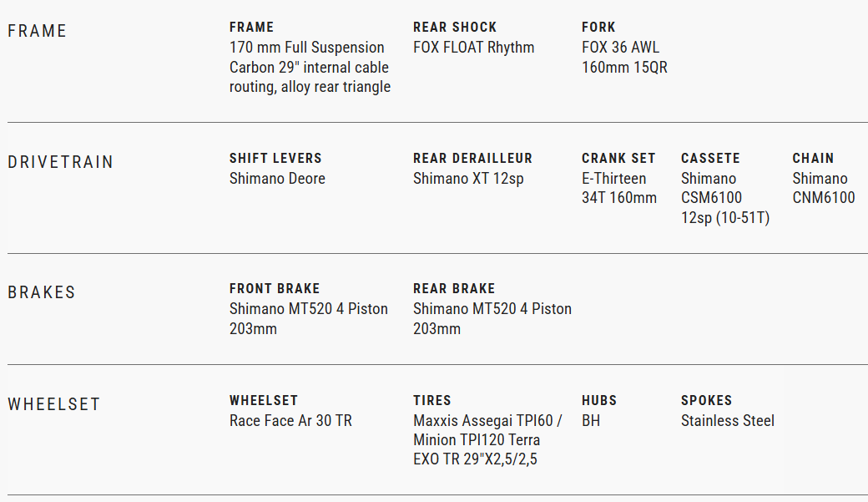Viewport: 868px width, 502px height.
Task: Select the Stainless Steel spokes value
Action: 728,421
